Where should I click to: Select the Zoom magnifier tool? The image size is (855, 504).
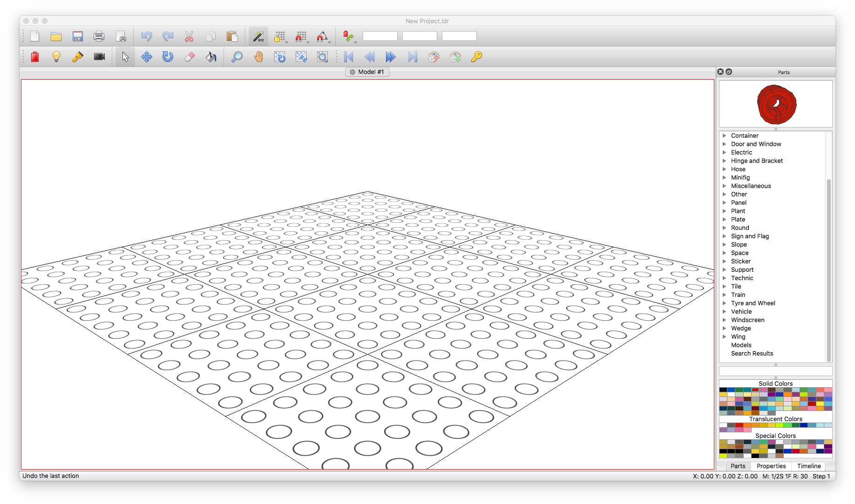237,57
